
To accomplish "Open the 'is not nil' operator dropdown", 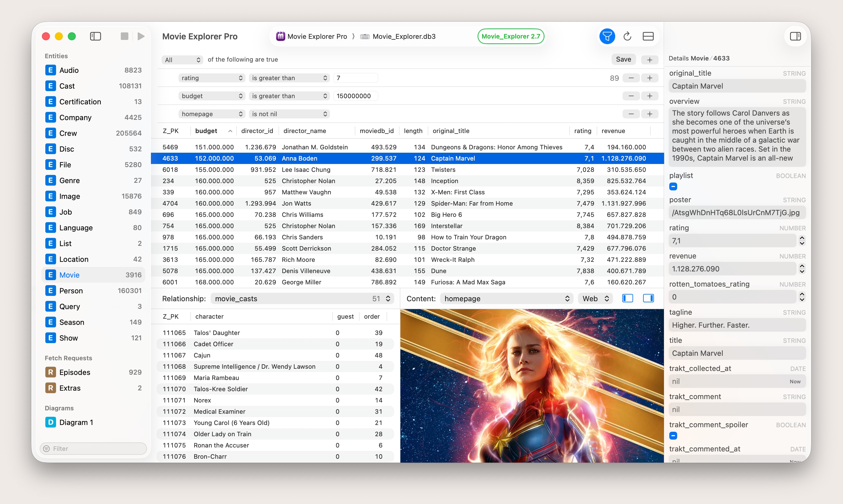I will click(x=289, y=114).
